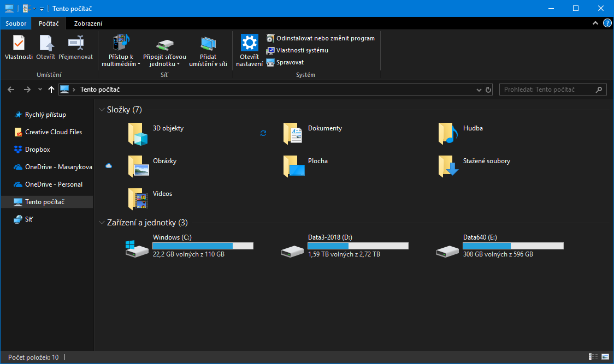Click the Spravovat button
This screenshot has height=364, width=614.
290,62
